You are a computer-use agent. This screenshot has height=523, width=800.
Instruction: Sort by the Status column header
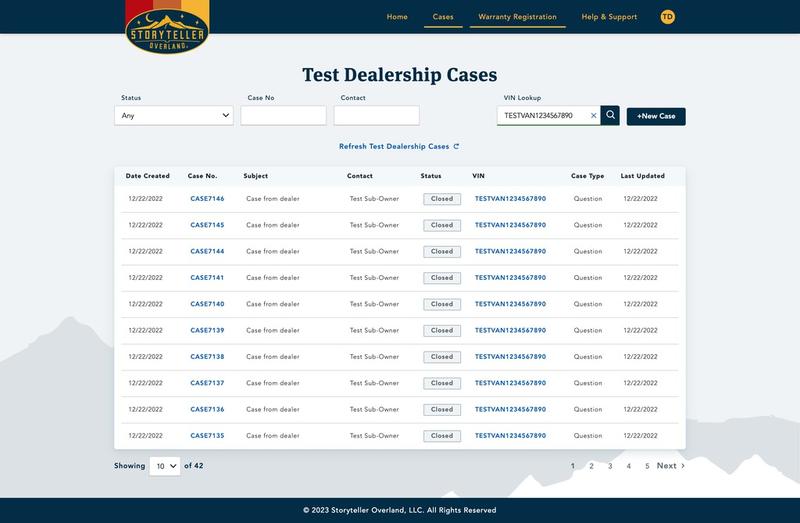click(431, 176)
